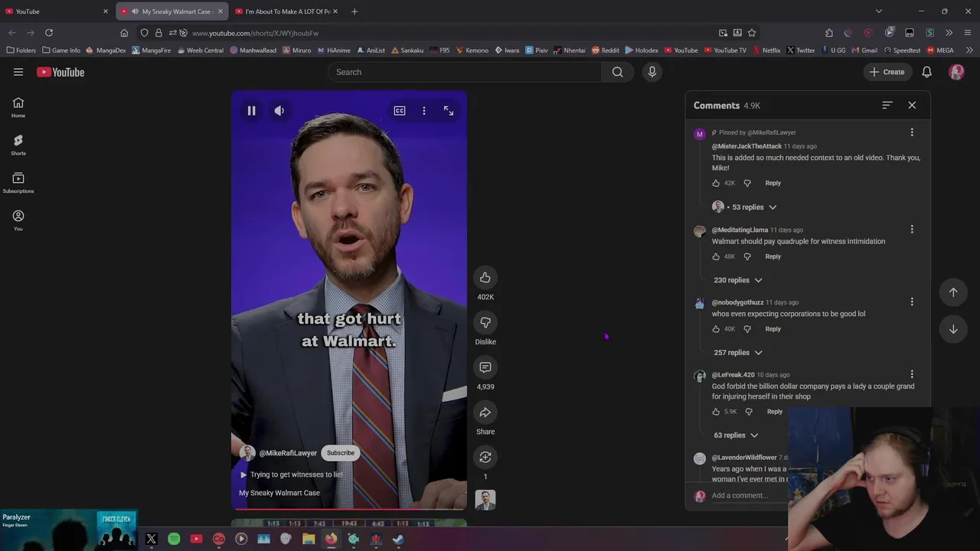
Task: Go to the YouTube logo home
Action: 60,72
